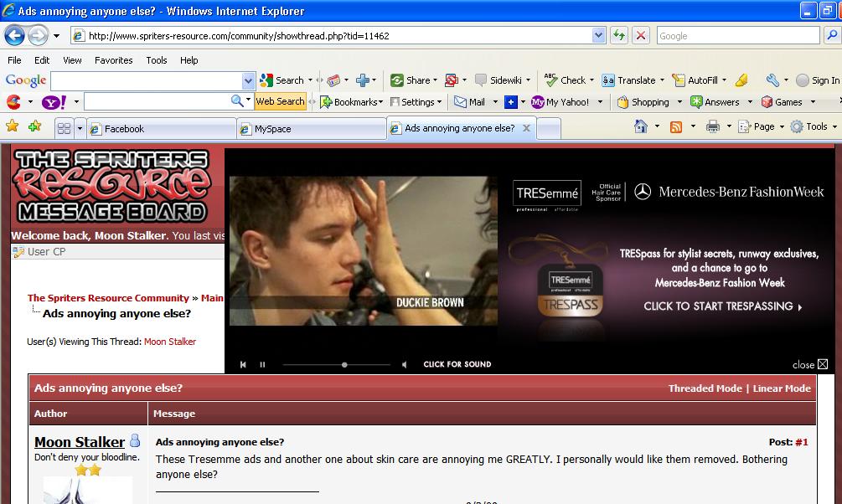Screen dimensions: 842x504
Task: Click the RSS feeds orange icon
Action: pyautogui.click(x=676, y=127)
